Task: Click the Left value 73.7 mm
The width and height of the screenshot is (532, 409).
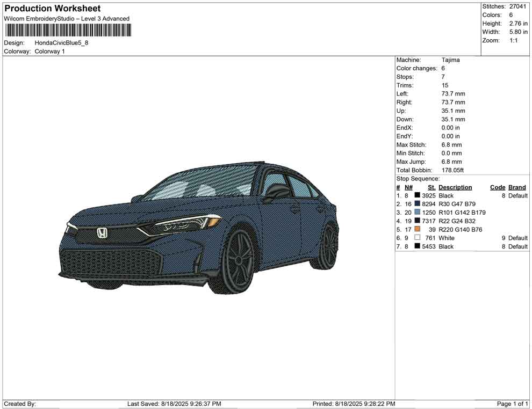Action: 454,94
